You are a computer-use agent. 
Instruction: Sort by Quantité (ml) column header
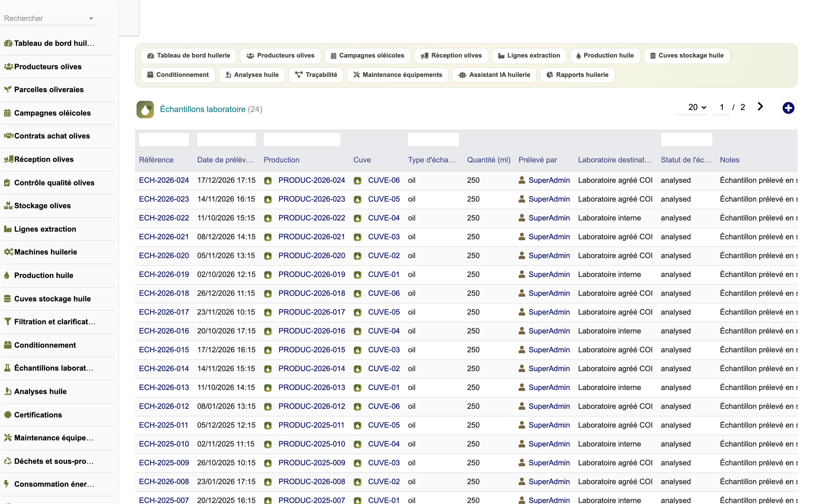pyautogui.click(x=489, y=160)
